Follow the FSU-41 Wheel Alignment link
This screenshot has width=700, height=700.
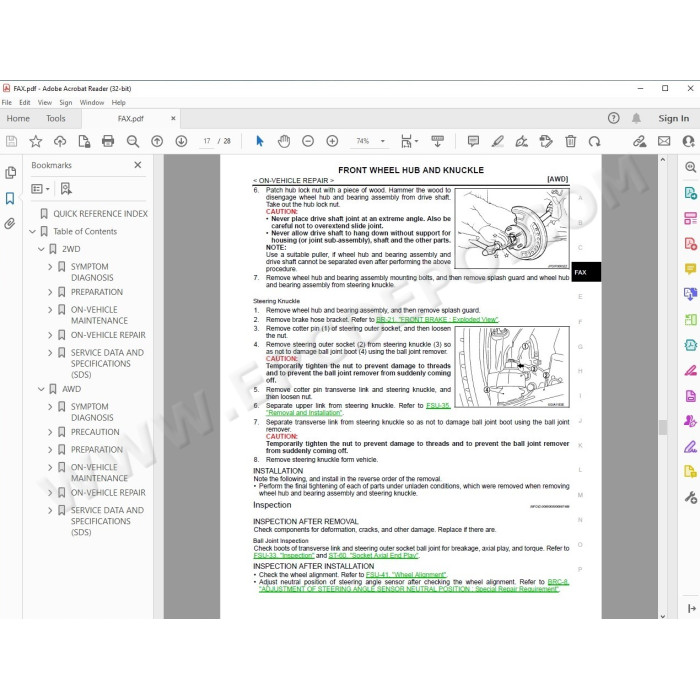click(406, 575)
